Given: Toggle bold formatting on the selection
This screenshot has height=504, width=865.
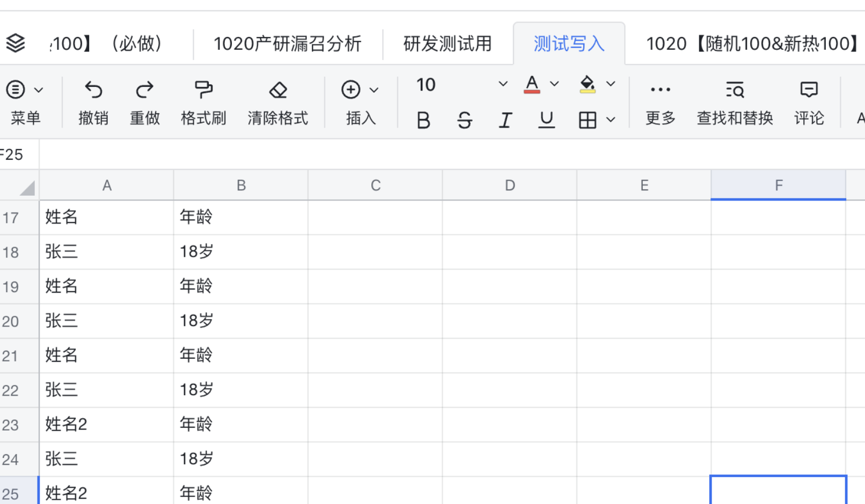Looking at the screenshot, I should coord(423,120).
